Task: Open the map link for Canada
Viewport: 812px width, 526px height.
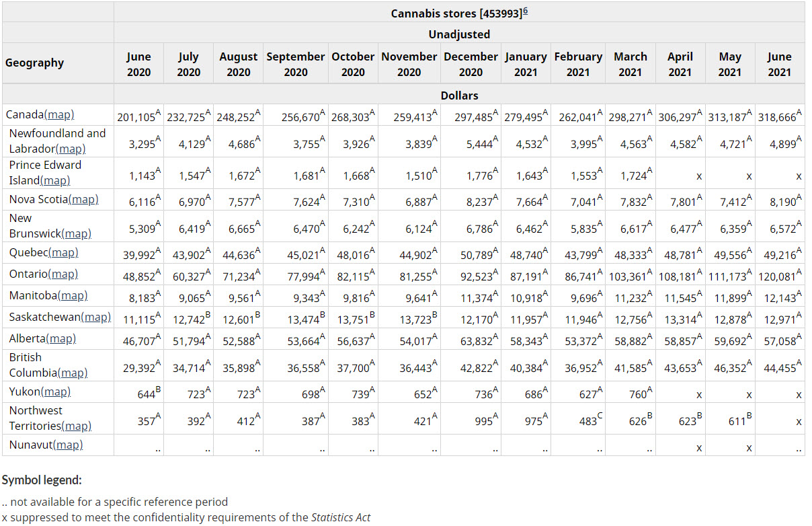Action: click(x=60, y=115)
